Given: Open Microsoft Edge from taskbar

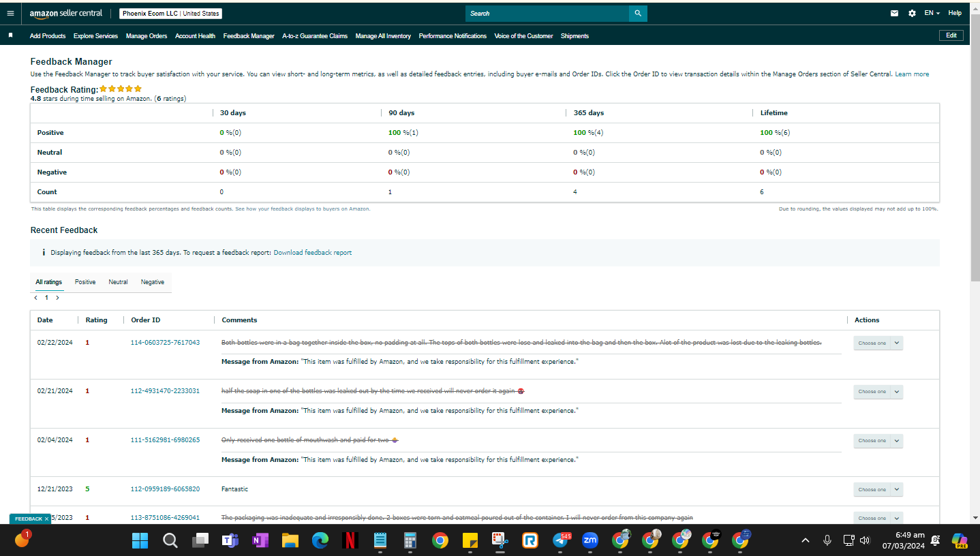Looking at the screenshot, I should click(320, 541).
